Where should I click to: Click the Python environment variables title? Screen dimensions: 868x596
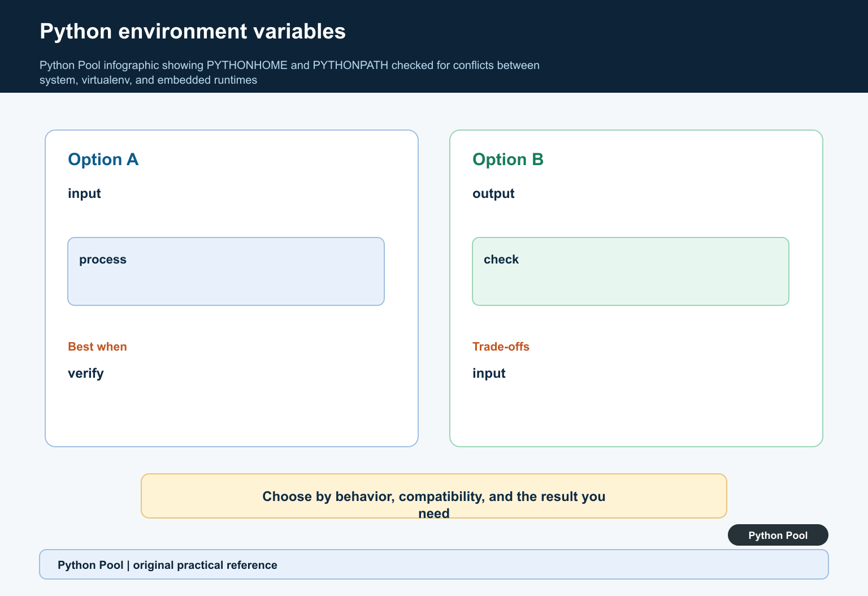193,32
